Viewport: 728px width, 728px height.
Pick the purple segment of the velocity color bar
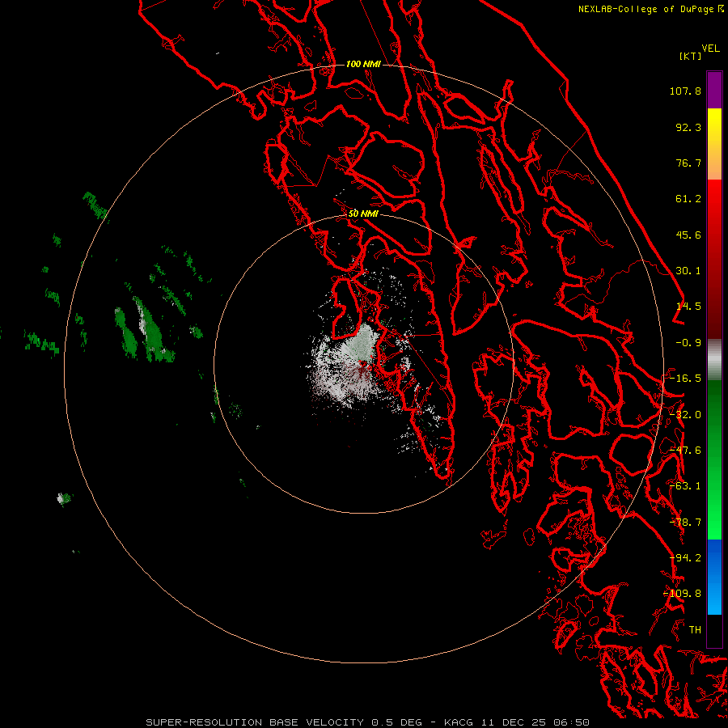714,90
